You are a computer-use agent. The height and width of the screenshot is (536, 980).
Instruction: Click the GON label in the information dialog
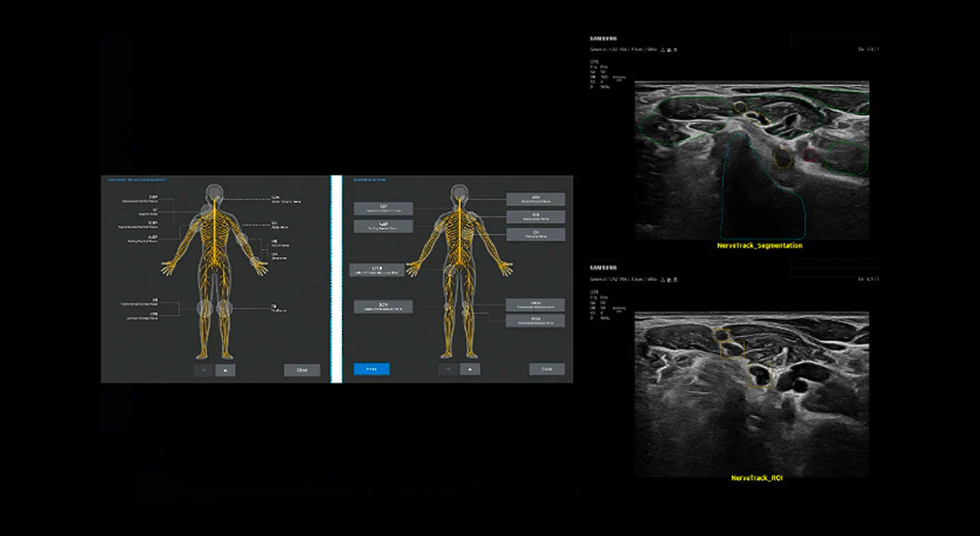(x=275, y=198)
